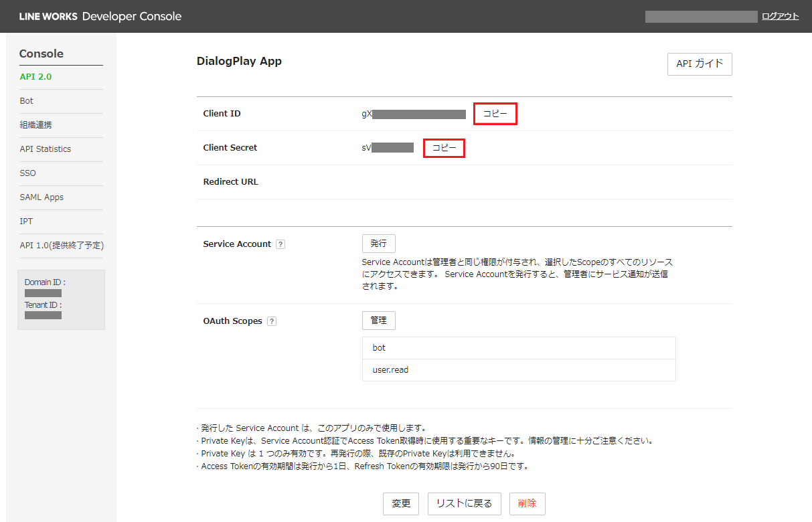Open the API ガイド page
Screen dimensions: 812x522
point(700,64)
